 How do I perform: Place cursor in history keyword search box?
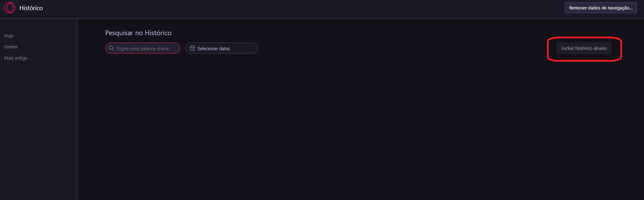point(146,48)
